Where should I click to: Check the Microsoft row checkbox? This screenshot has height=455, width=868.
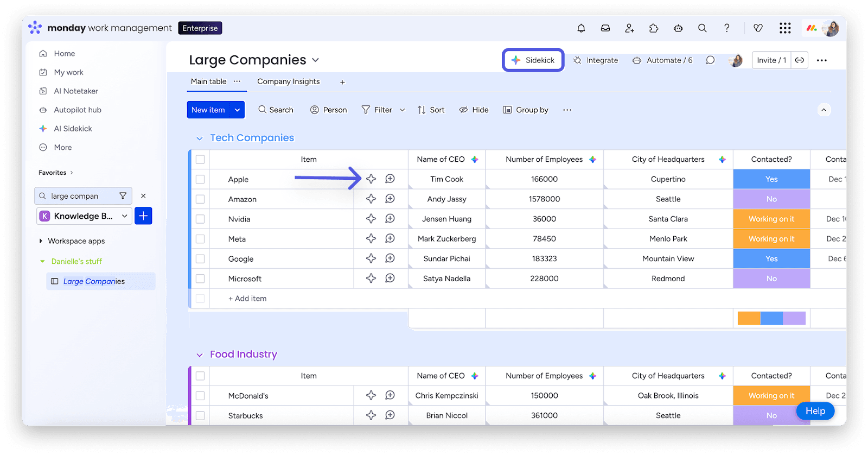pyautogui.click(x=200, y=279)
